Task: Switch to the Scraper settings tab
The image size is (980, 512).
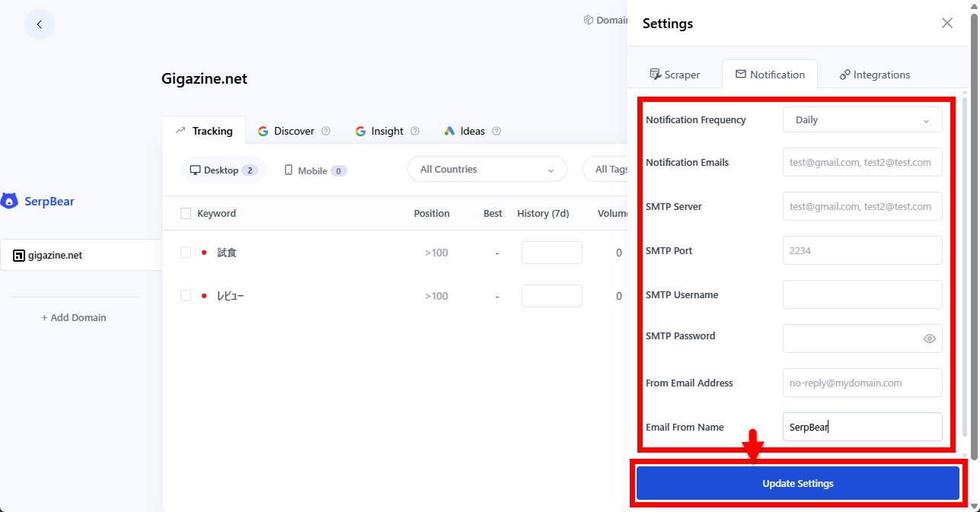Action: pyautogui.click(x=675, y=75)
